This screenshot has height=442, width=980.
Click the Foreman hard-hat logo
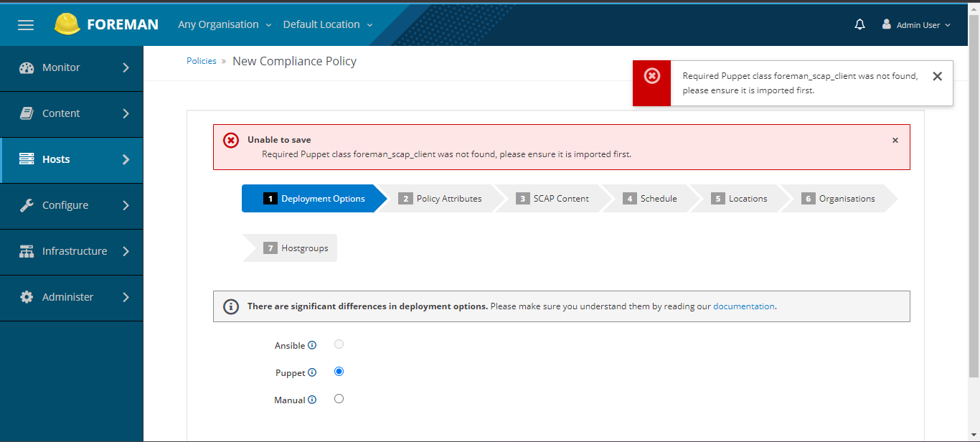point(67,24)
